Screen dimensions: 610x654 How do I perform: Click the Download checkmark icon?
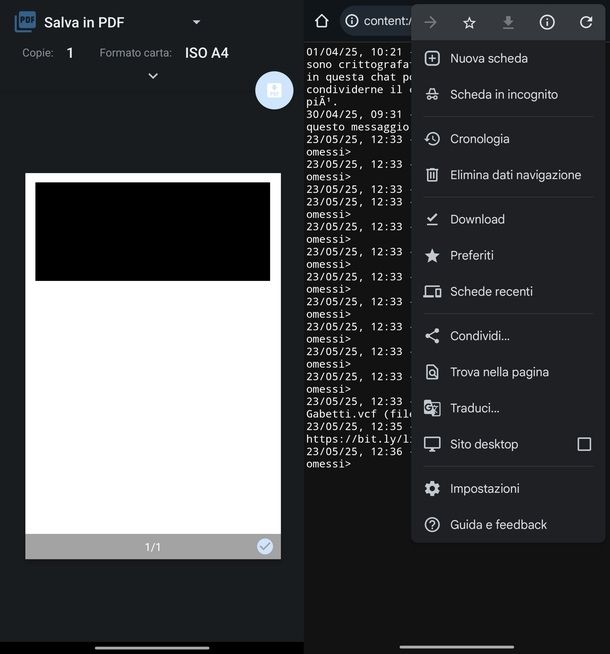[x=432, y=219]
